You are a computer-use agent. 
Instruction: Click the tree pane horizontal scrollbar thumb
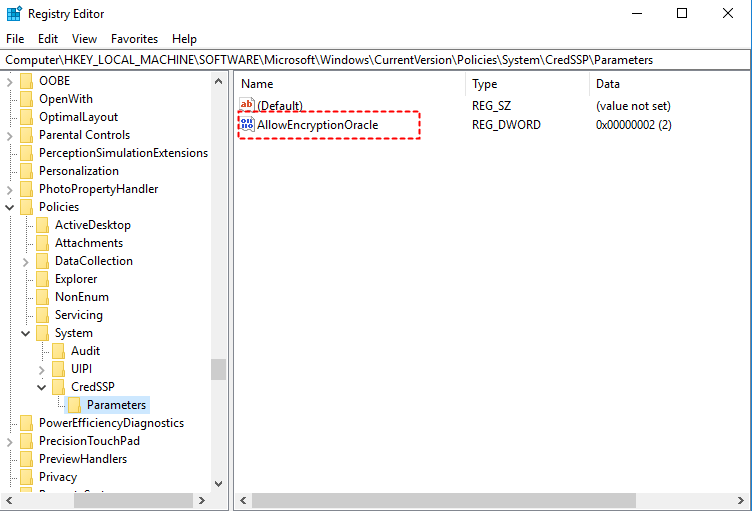click(x=133, y=500)
